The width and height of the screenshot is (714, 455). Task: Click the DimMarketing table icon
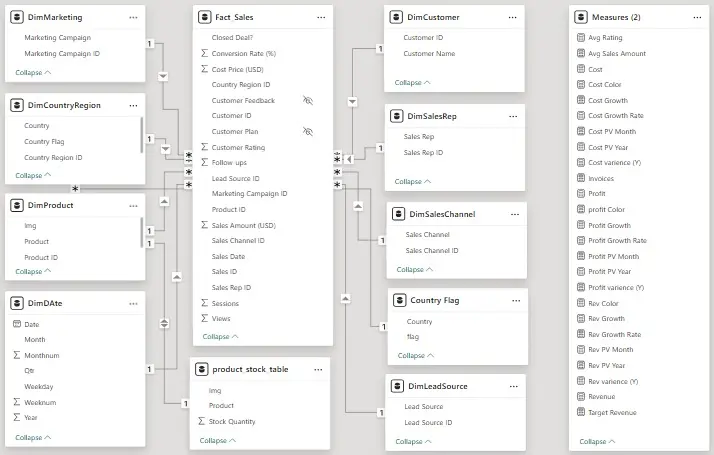pos(17,17)
